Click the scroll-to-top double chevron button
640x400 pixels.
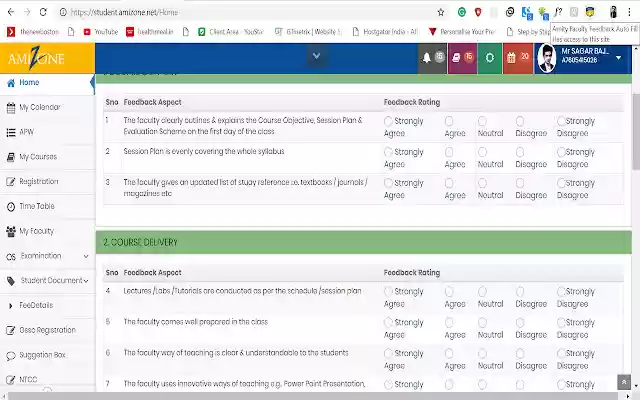click(624, 382)
